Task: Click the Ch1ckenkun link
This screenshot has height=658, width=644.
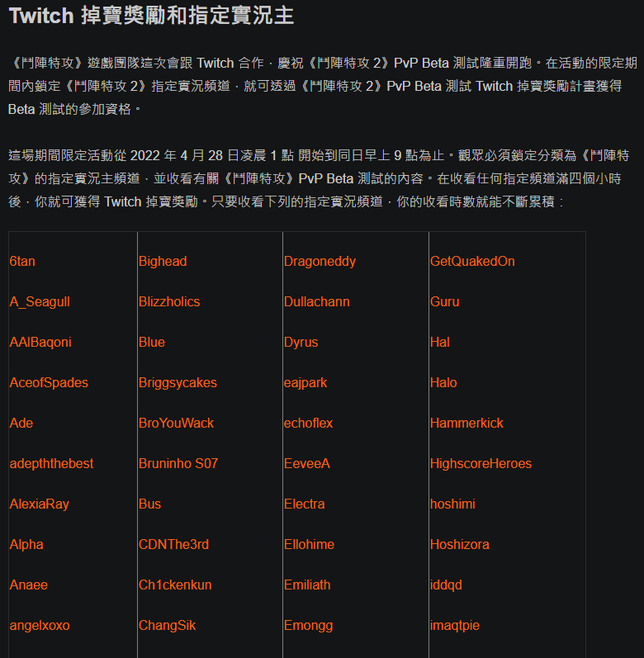Action: pyautogui.click(x=175, y=585)
